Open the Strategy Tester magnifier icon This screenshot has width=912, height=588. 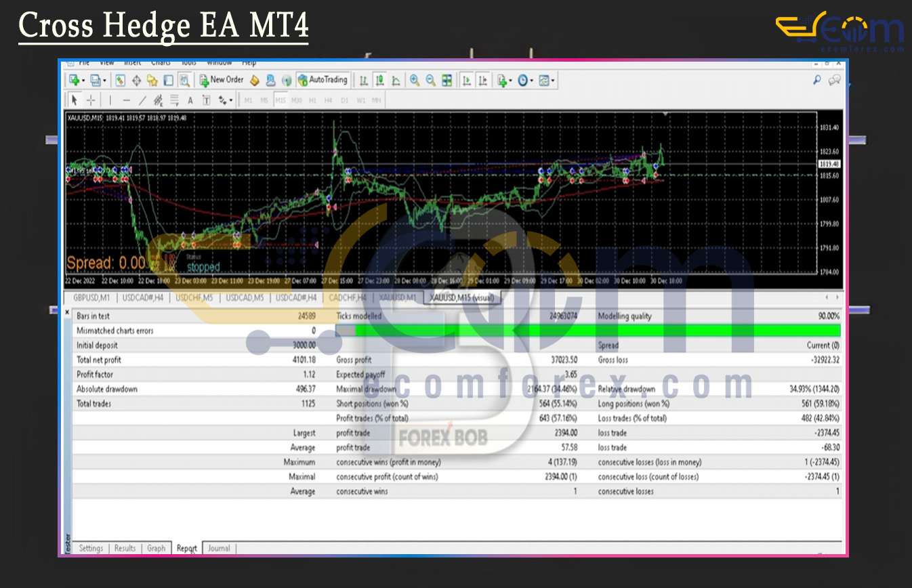click(x=184, y=81)
